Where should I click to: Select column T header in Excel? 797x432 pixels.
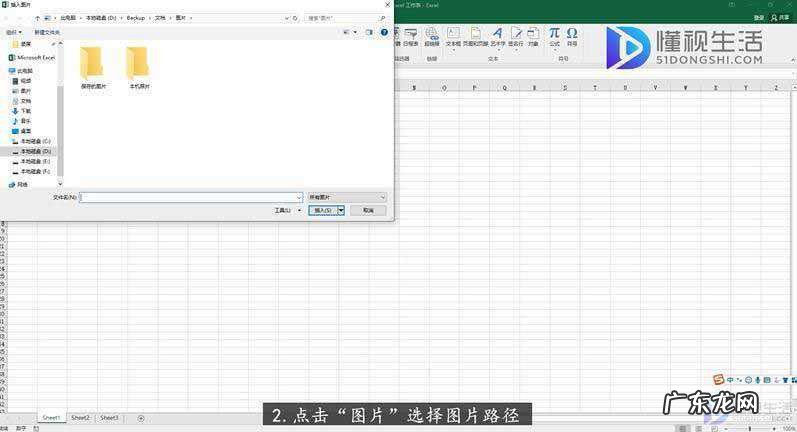595,88
